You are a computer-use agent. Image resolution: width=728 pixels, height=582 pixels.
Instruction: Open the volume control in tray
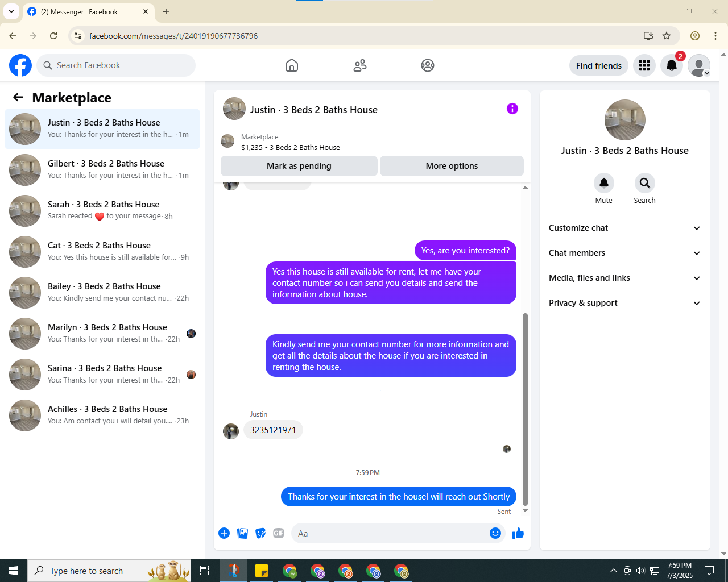pos(640,571)
